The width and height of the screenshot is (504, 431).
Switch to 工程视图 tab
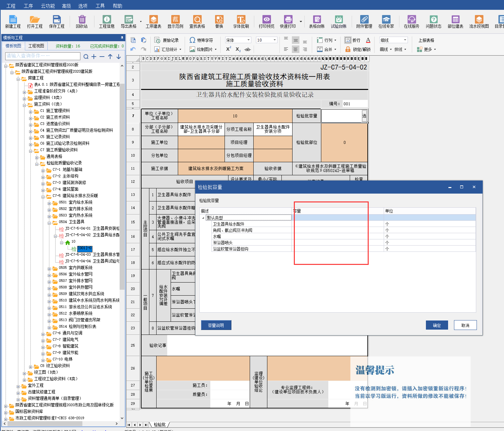[36, 46]
